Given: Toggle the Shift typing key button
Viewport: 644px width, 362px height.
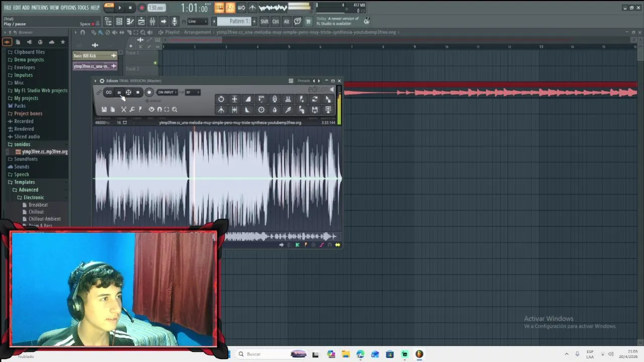Looking at the screenshot, I should point(264,21).
